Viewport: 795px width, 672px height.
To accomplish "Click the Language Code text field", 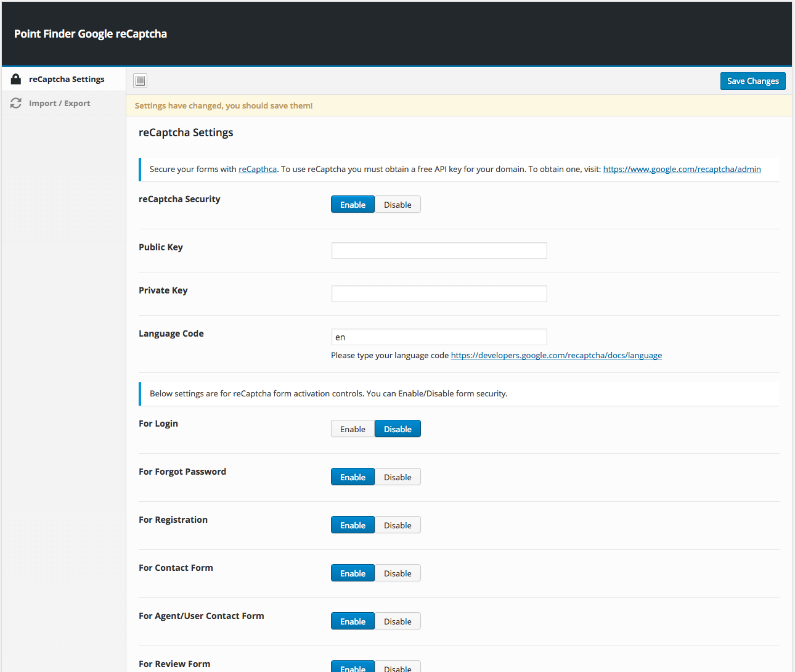I will pyautogui.click(x=439, y=337).
